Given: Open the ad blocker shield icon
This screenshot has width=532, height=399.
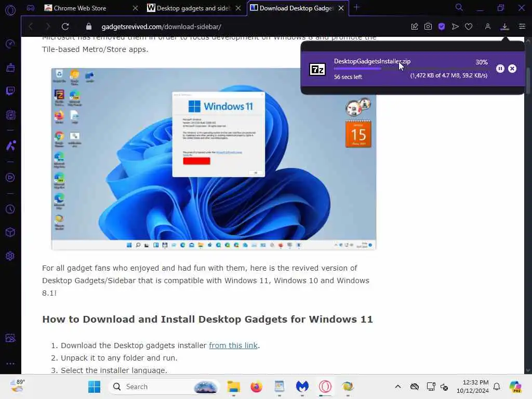Looking at the screenshot, I should coord(442,26).
